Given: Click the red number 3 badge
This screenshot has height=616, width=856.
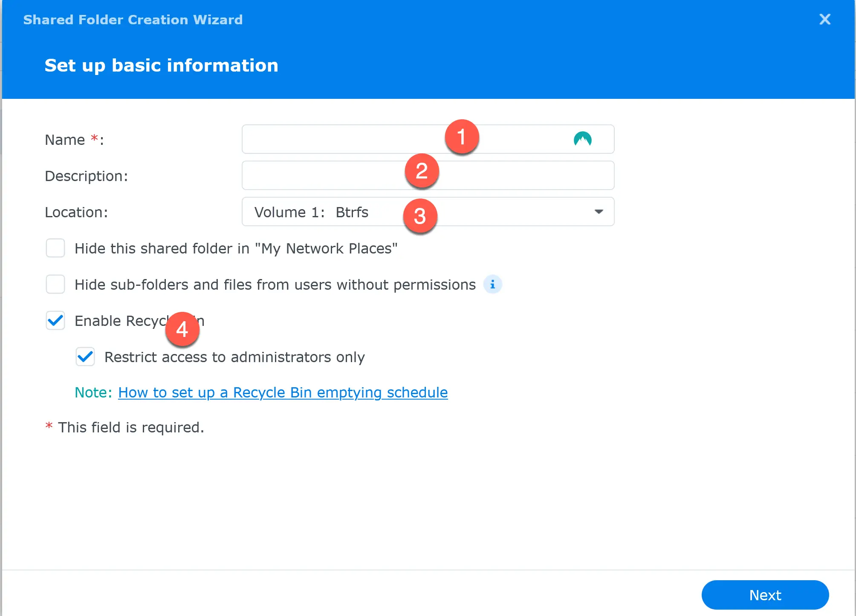Looking at the screenshot, I should [x=420, y=216].
